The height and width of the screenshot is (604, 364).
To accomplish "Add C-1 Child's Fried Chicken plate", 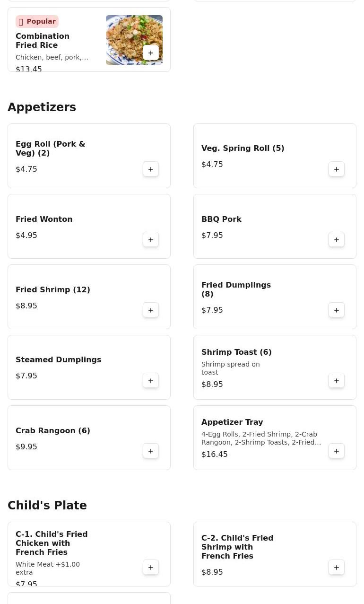I will pos(151,568).
